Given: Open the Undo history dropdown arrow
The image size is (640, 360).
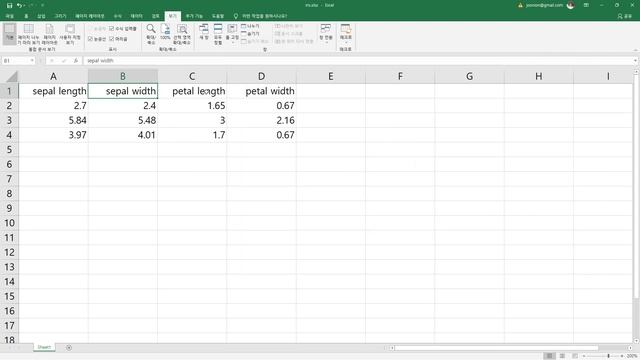Looking at the screenshot, I should [x=24, y=5].
